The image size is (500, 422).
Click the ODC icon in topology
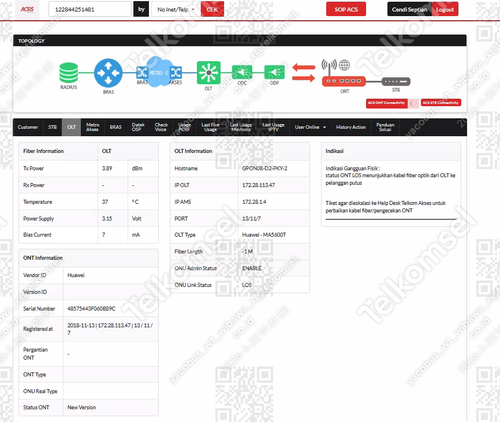coord(242,72)
